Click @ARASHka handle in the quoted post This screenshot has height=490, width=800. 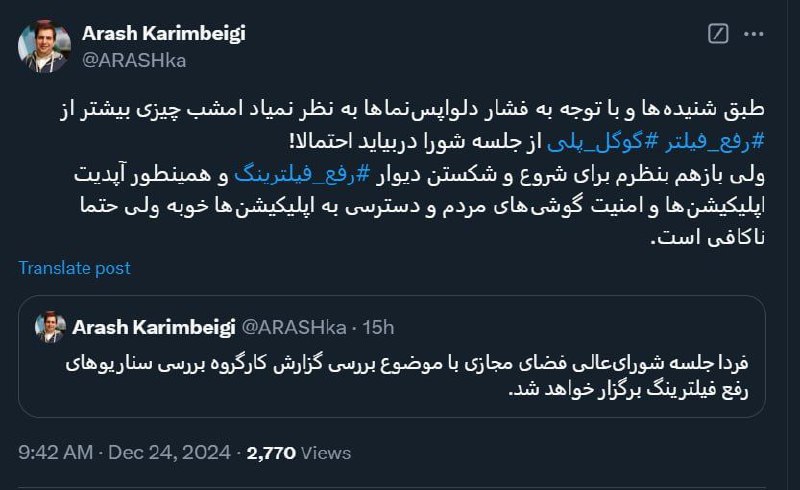coord(294,327)
